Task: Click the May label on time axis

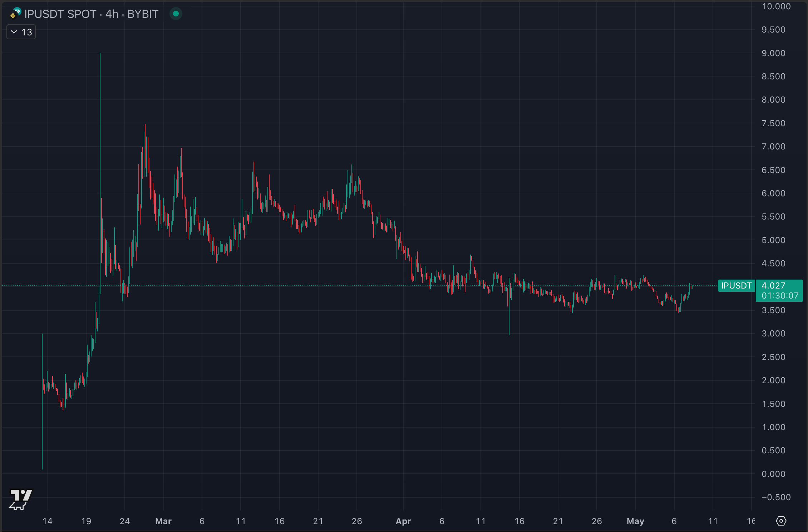Action: [x=635, y=521]
